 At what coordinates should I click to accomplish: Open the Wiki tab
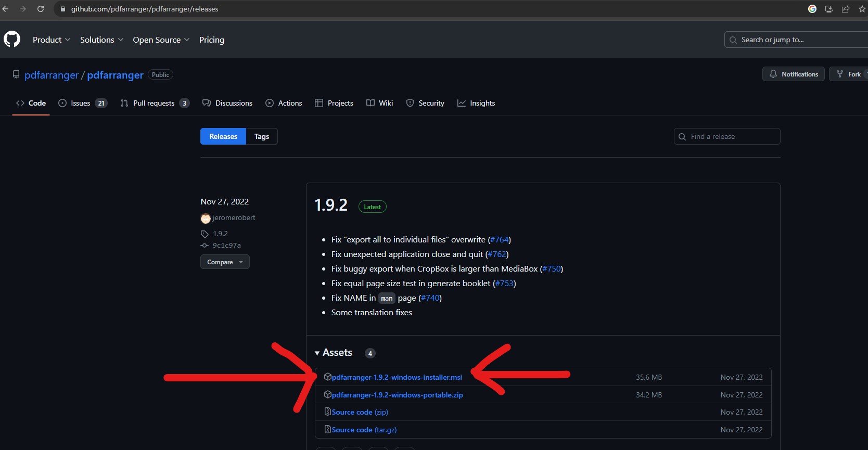[x=380, y=103]
